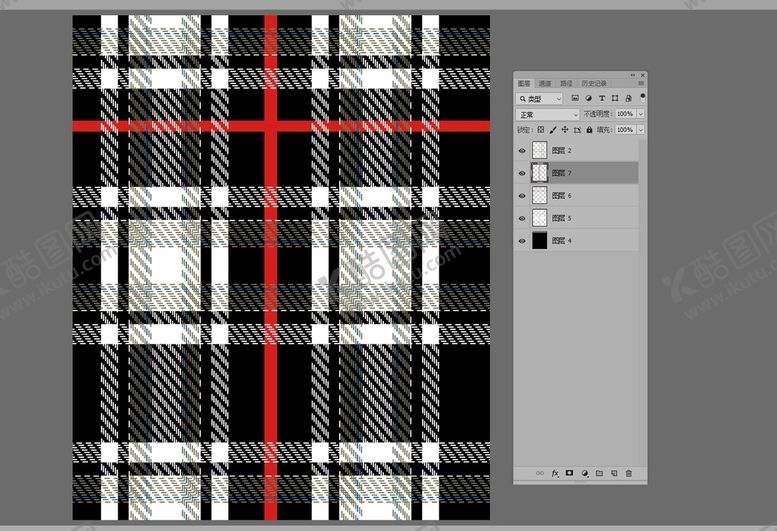Toggle visibility of layer 图层 6

522,195
